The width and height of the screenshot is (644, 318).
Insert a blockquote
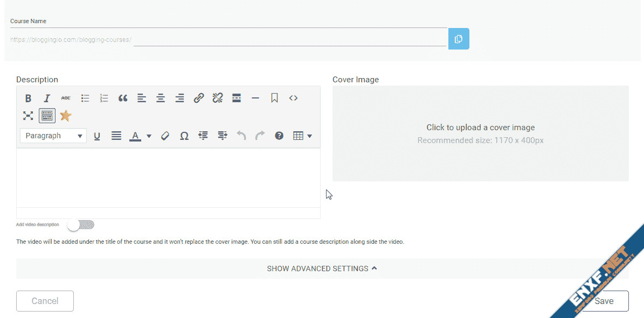click(123, 98)
